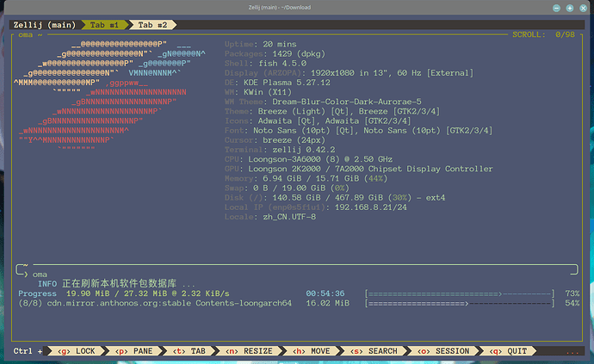Click the 'Icons: Adwaita' line

click(x=318, y=121)
